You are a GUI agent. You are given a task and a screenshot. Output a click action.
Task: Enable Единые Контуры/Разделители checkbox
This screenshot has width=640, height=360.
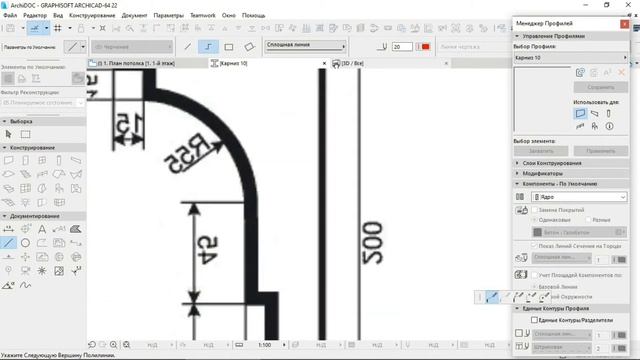pos(534,320)
